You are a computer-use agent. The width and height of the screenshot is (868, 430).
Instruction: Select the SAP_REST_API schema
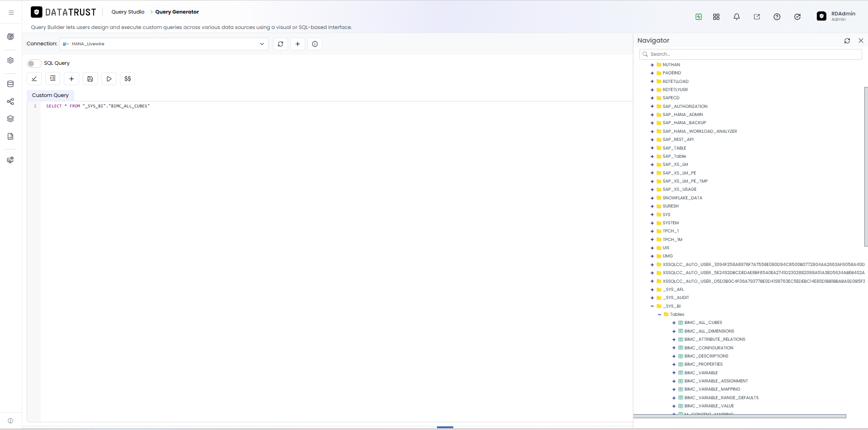[678, 140]
